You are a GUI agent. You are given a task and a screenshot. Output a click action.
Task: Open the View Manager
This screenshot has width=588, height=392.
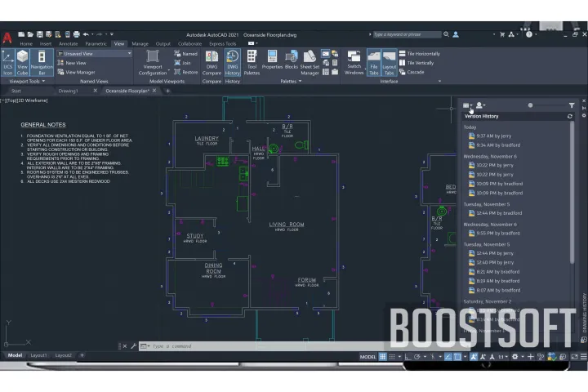click(x=77, y=72)
